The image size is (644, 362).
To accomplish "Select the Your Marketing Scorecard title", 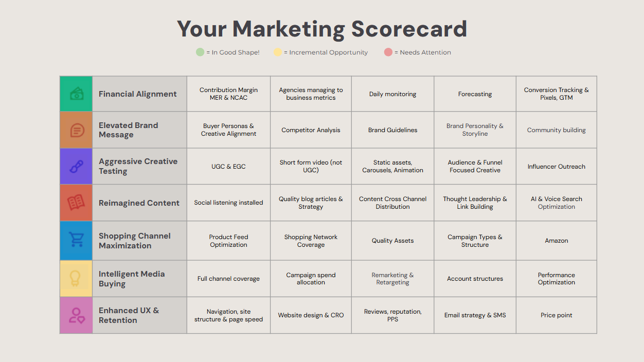I will [322, 29].
